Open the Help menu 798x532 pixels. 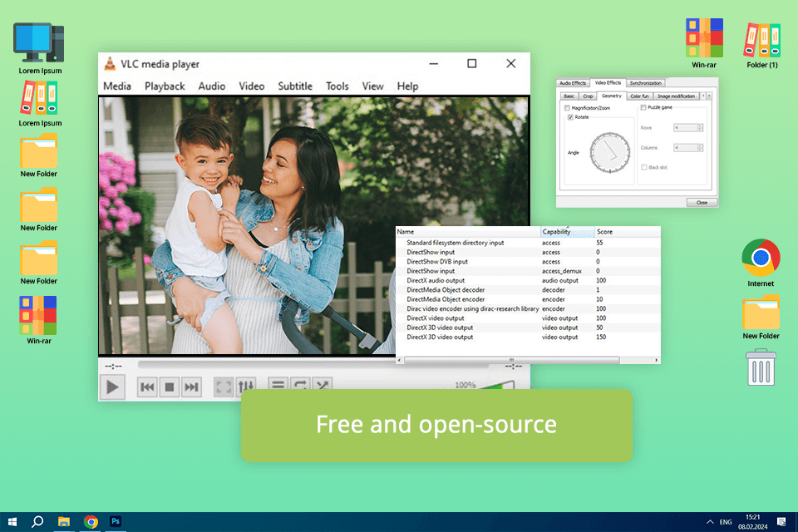407,86
